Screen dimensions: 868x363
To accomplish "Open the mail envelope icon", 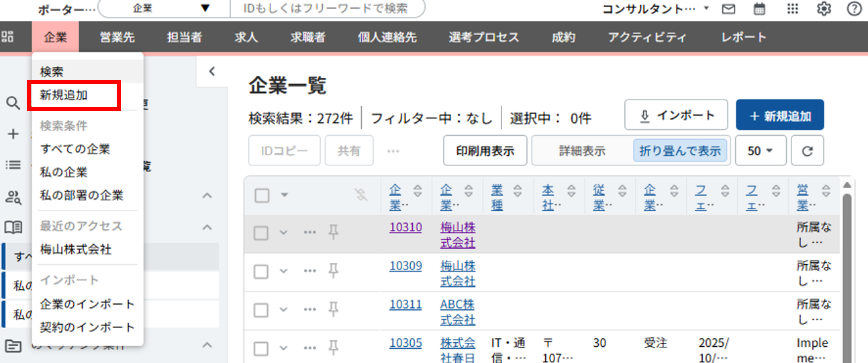I will pyautogui.click(x=728, y=9).
